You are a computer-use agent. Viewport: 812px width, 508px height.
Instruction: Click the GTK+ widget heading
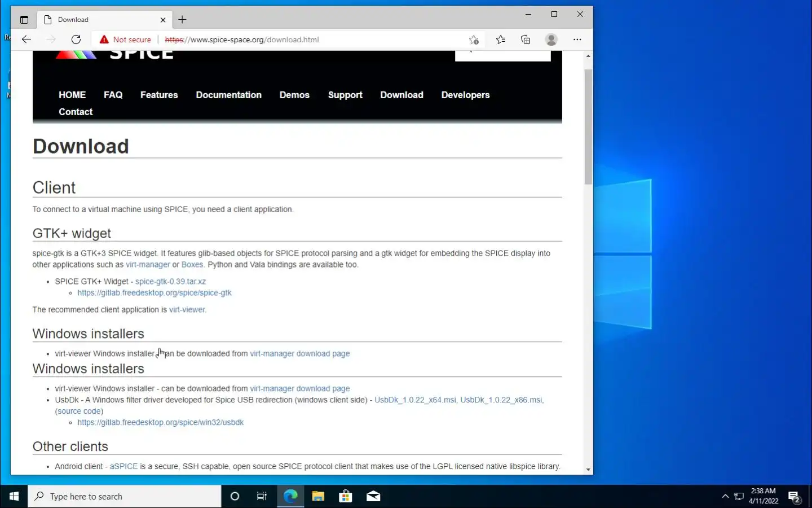[72, 234]
